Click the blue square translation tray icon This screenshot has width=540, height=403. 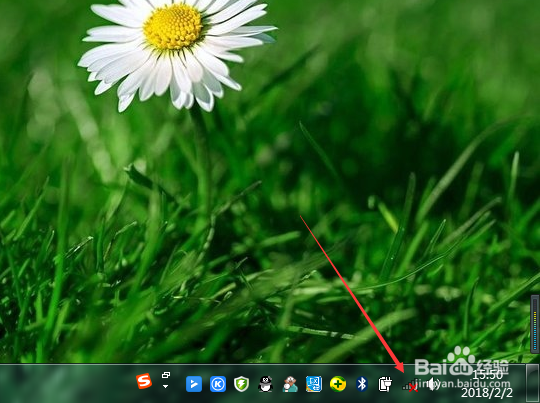(314, 384)
